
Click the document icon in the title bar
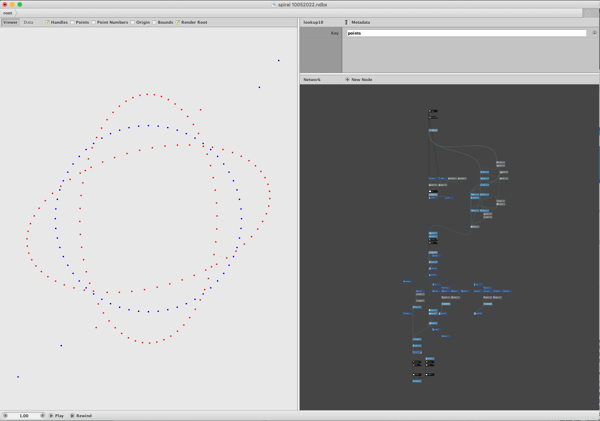pos(274,5)
